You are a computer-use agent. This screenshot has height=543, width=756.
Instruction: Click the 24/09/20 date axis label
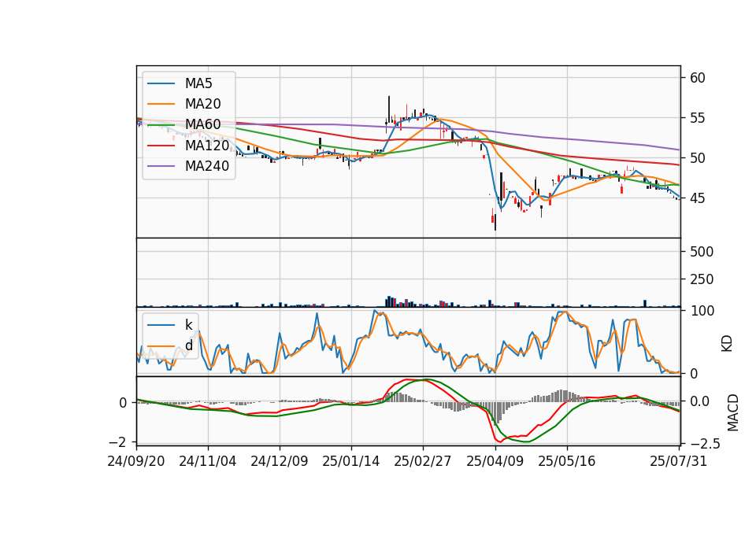[x=136, y=461]
